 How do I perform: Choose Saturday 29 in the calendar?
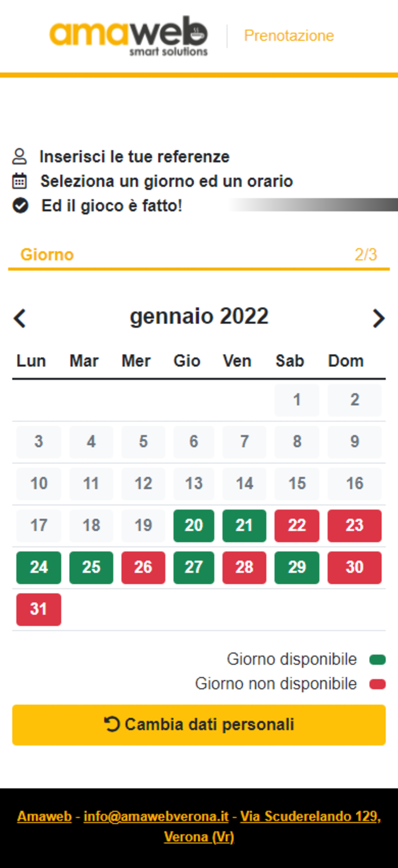click(297, 567)
